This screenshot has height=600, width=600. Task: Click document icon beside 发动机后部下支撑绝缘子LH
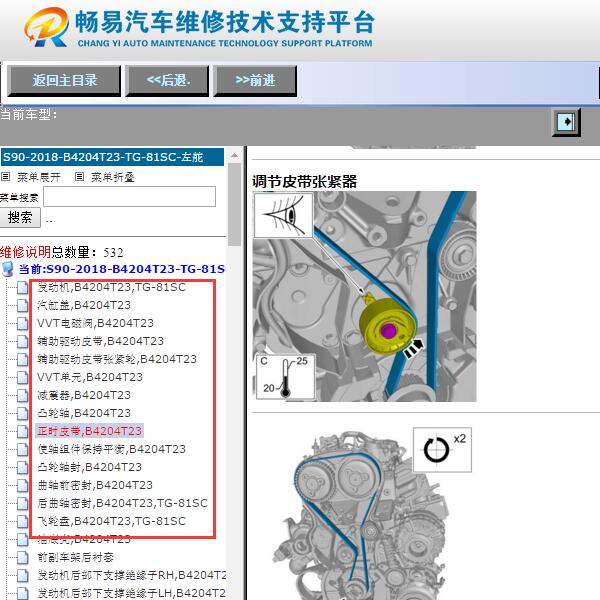pos(23,593)
